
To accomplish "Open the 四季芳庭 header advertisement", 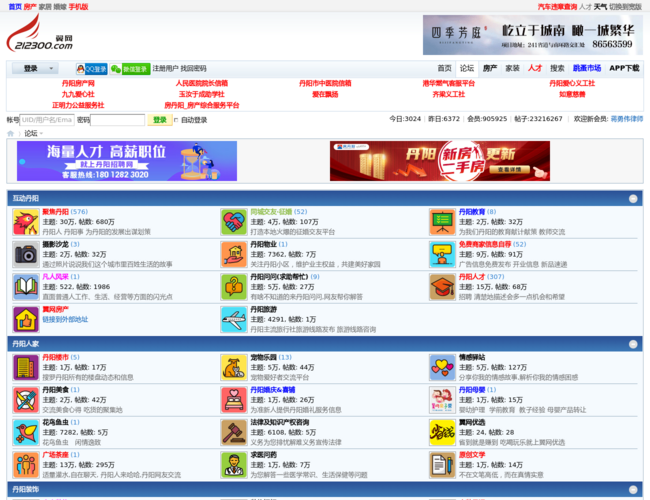I will pyautogui.click(x=533, y=35).
